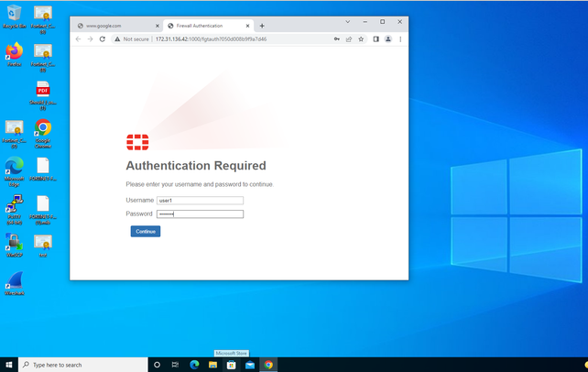588x372 pixels.
Task: Bookmark this page with star icon
Action: click(361, 39)
